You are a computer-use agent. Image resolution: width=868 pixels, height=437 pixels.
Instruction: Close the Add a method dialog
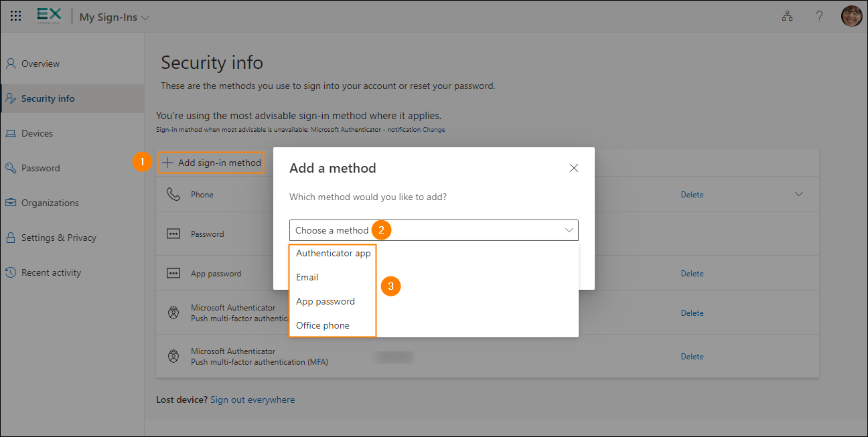point(573,168)
